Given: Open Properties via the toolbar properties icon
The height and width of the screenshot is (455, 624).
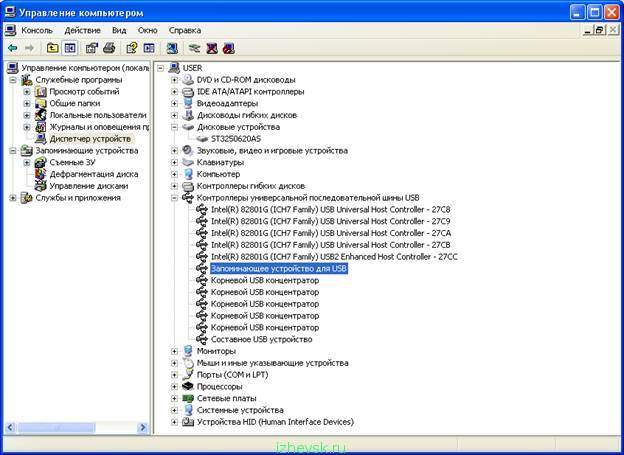Looking at the screenshot, I should pos(92,48).
